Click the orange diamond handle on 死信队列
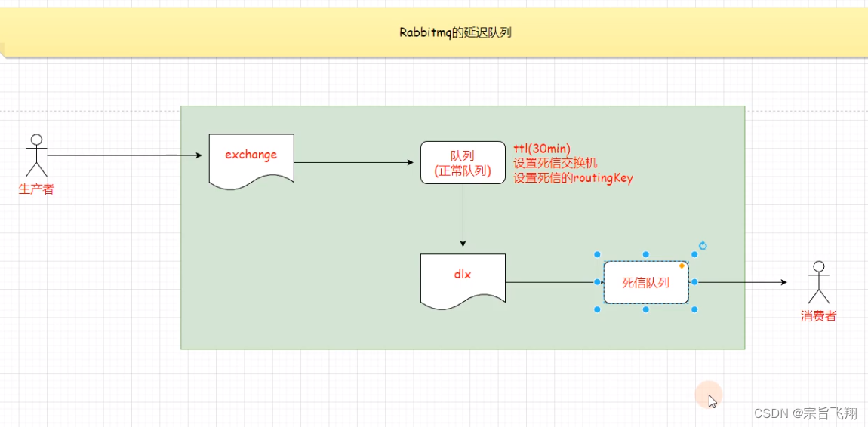 point(682,266)
